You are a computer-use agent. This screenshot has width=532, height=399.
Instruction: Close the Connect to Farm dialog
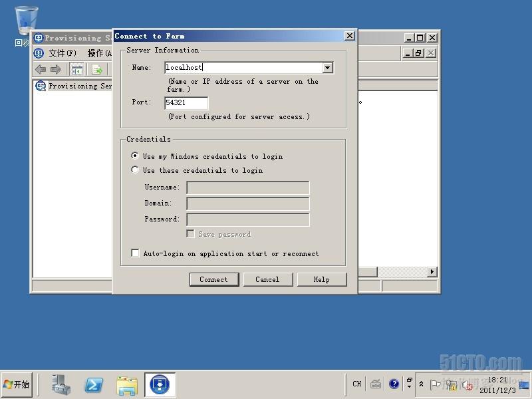(x=350, y=36)
